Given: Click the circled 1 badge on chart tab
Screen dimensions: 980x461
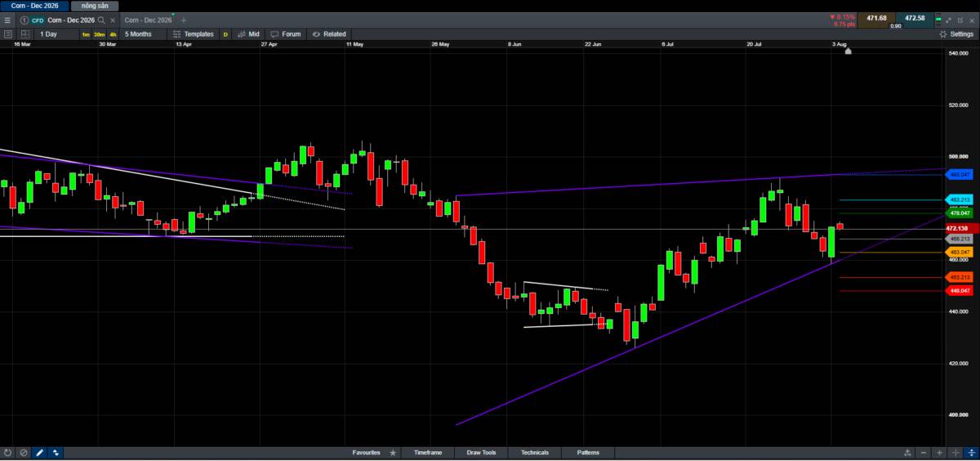Looking at the screenshot, I should pyautogui.click(x=24, y=20).
